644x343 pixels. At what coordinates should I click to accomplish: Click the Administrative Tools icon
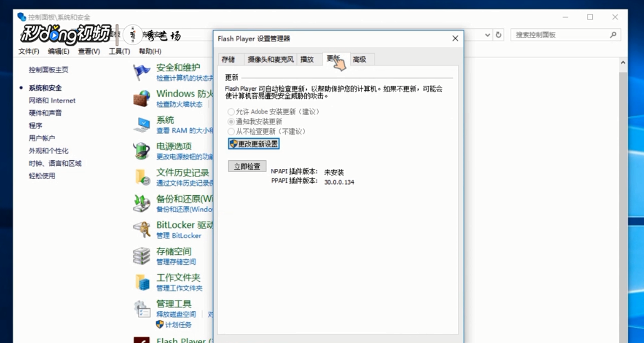click(142, 309)
